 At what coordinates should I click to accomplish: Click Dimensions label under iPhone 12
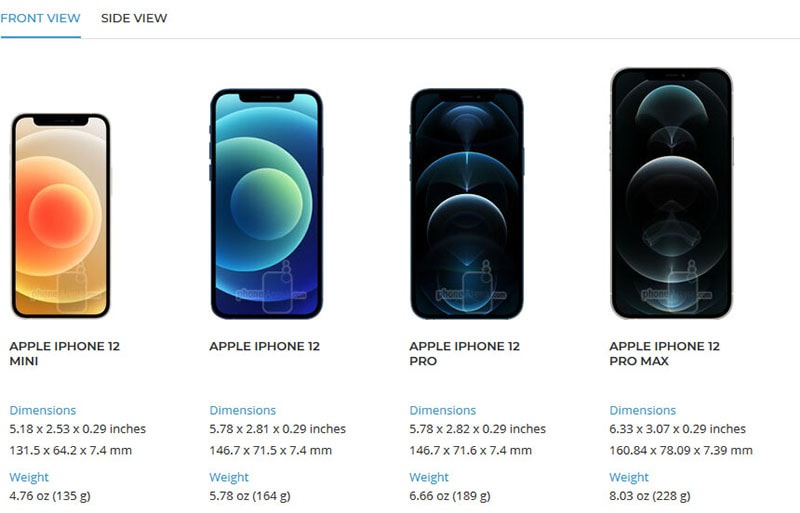point(243,410)
